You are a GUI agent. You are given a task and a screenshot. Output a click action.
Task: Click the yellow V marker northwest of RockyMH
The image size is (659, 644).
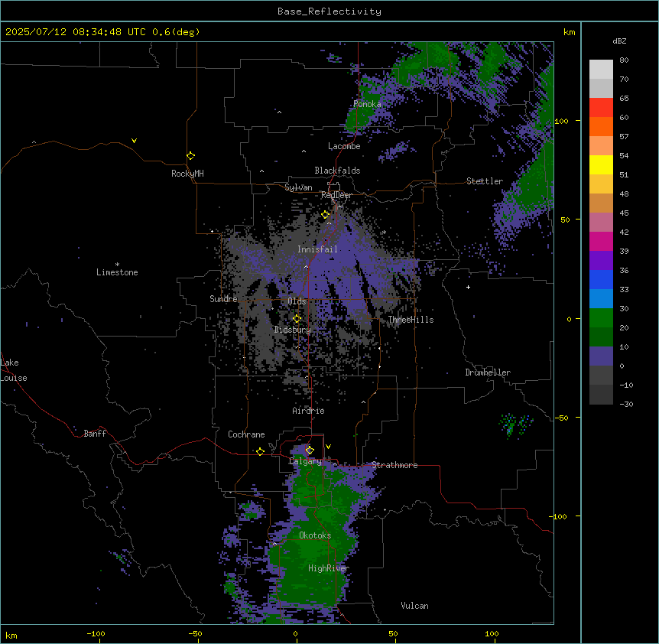(x=134, y=141)
